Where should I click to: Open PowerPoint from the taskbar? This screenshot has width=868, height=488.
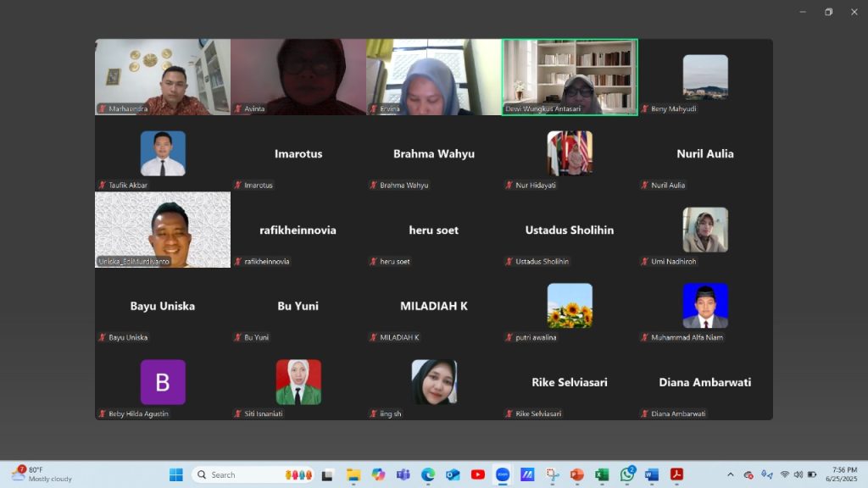point(577,474)
